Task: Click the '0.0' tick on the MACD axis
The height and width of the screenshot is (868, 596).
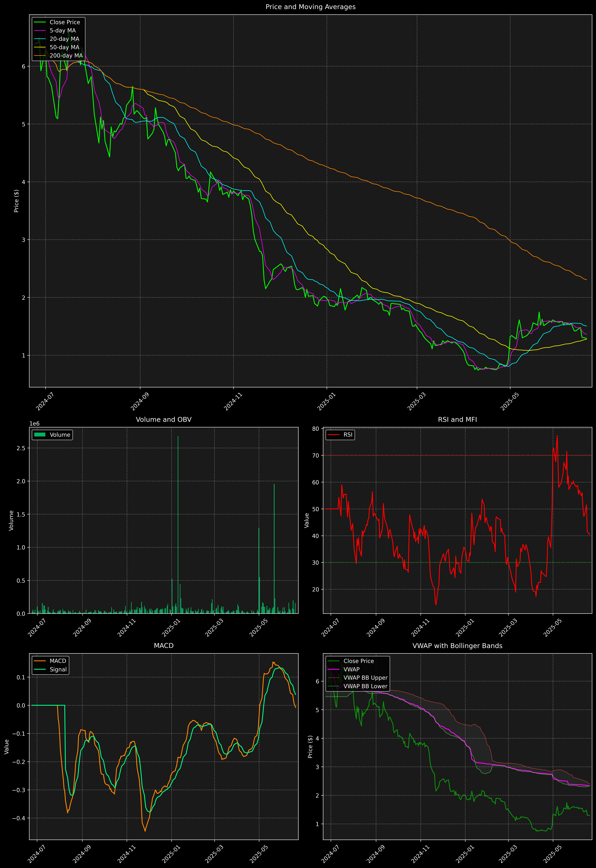Action: 21,706
